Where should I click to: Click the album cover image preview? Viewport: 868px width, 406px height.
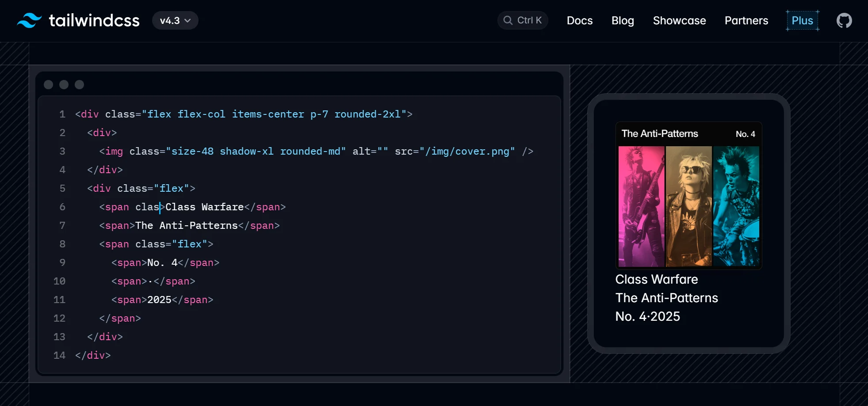(x=688, y=195)
